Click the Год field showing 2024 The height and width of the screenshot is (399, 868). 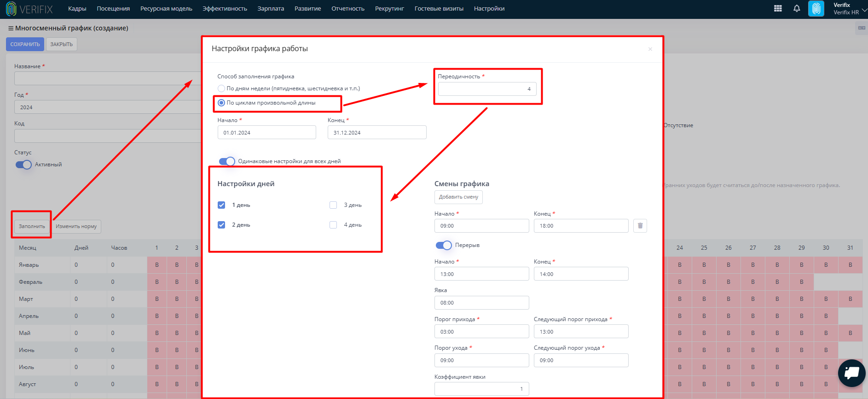(108, 107)
